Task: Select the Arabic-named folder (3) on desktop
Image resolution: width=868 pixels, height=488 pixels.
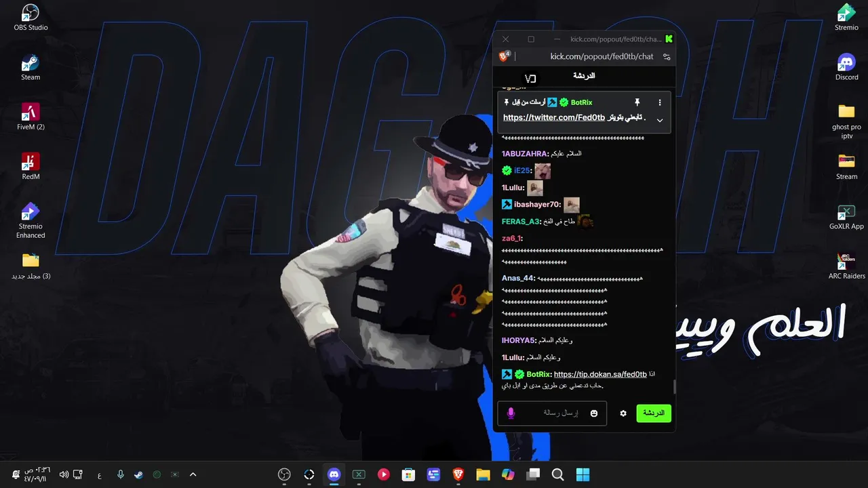Action: pos(31,266)
